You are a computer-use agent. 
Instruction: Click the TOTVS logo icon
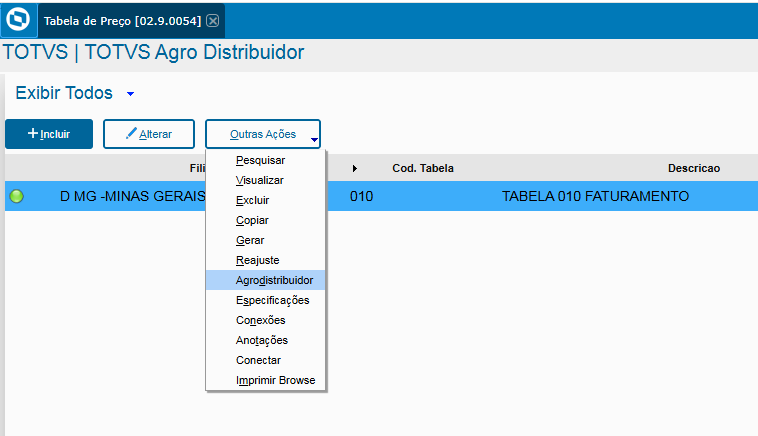[18, 20]
